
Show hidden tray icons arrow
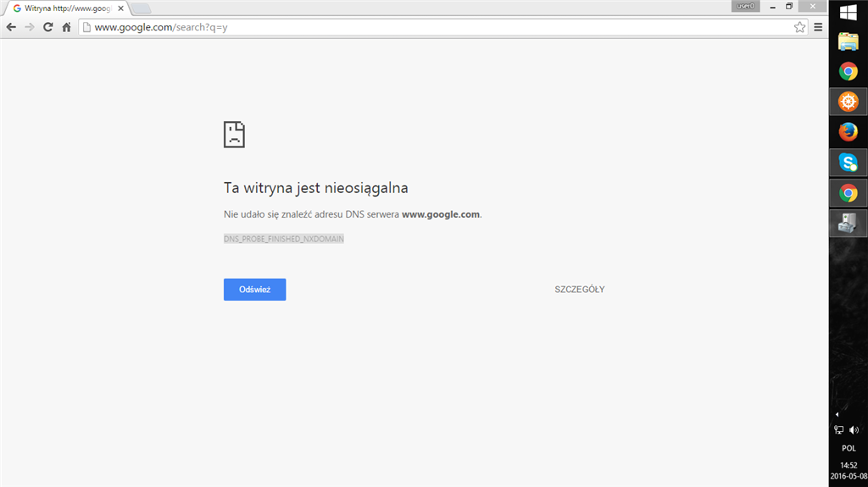point(837,414)
